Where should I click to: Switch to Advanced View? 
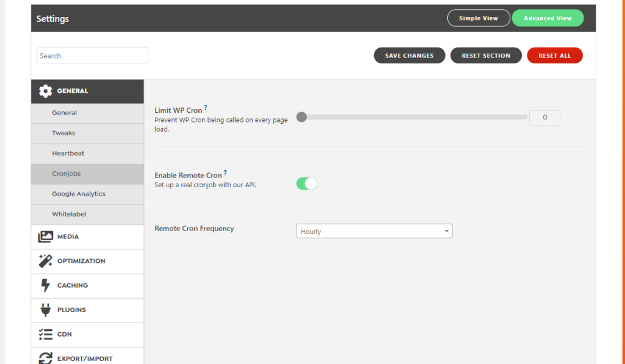point(547,18)
